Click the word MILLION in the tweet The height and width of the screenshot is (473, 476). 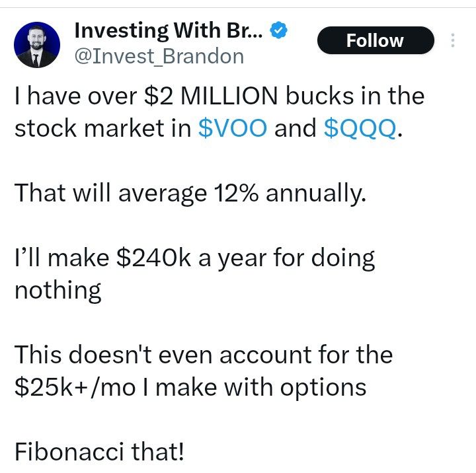(x=229, y=96)
